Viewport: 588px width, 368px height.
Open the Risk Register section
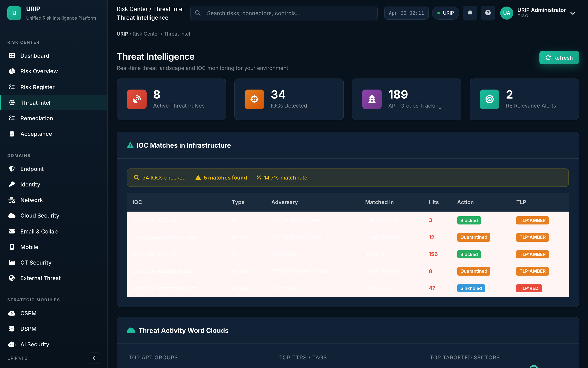coord(54,87)
